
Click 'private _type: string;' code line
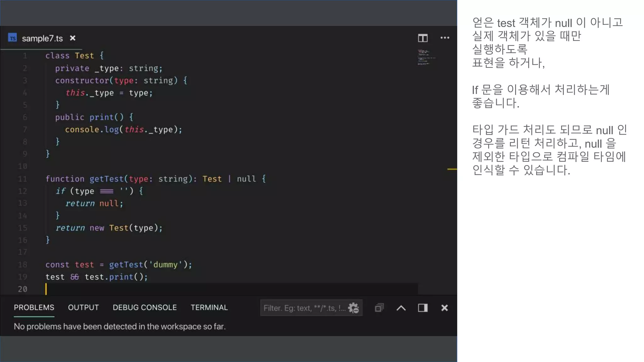(x=109, y=68)
